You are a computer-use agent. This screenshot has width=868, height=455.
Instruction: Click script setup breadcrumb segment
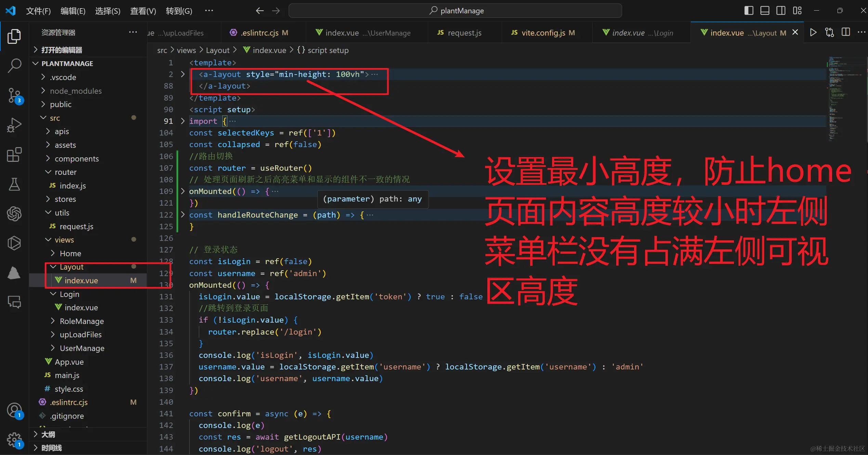point(323,50)
